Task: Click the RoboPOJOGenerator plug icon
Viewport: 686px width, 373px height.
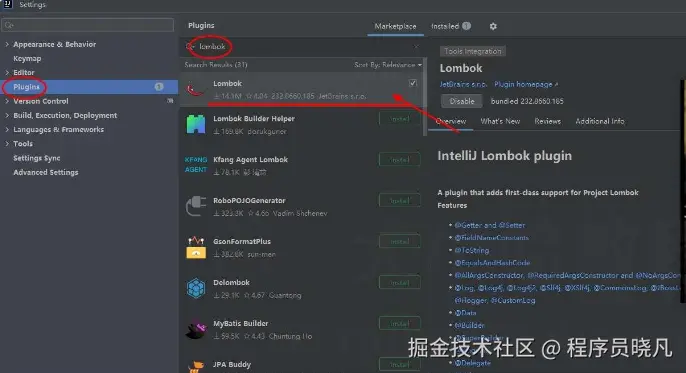Action: [x=196, y=206]
